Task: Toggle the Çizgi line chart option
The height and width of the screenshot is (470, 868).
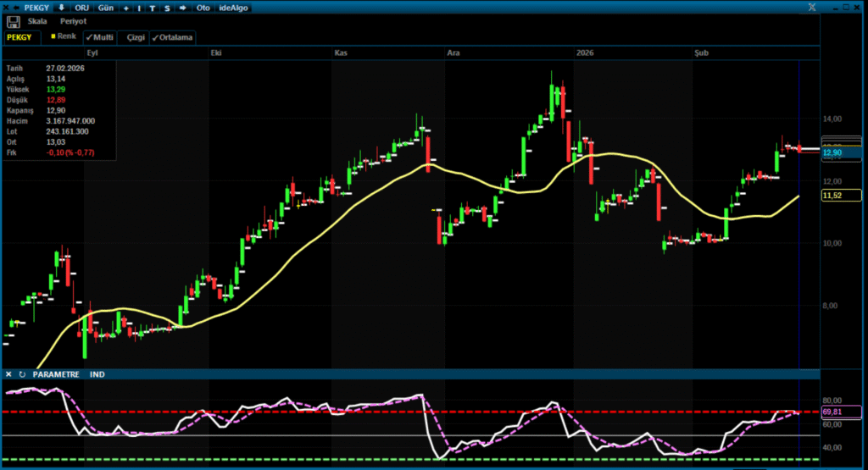Action: (135, 37)
